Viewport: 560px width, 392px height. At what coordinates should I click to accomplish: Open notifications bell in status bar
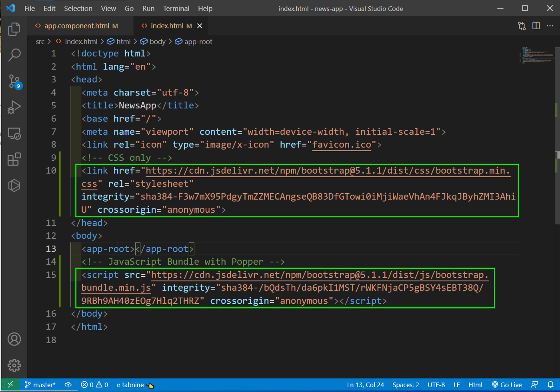[551, 385]
